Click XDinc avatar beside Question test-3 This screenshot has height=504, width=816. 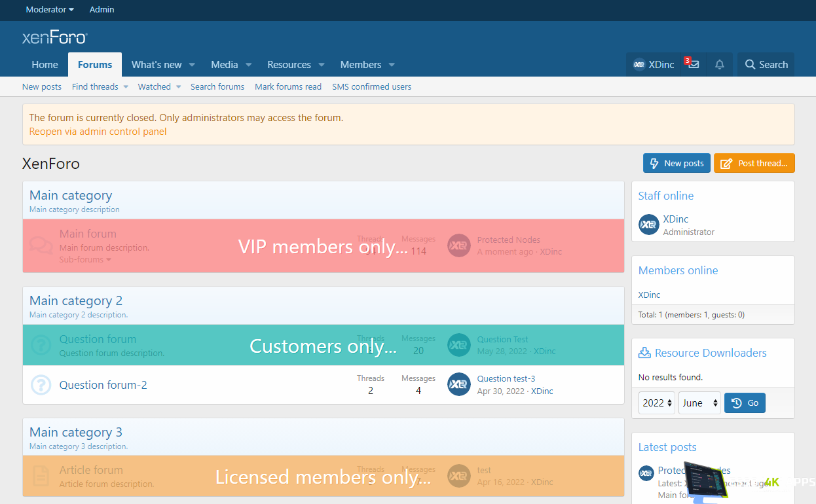(459, 384)
